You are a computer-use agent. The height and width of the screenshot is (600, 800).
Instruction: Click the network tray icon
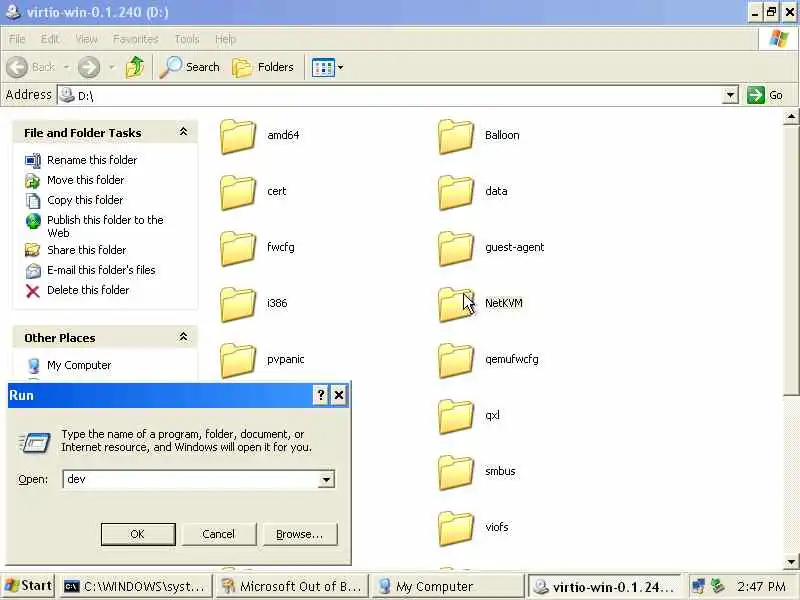click(698, 586)
